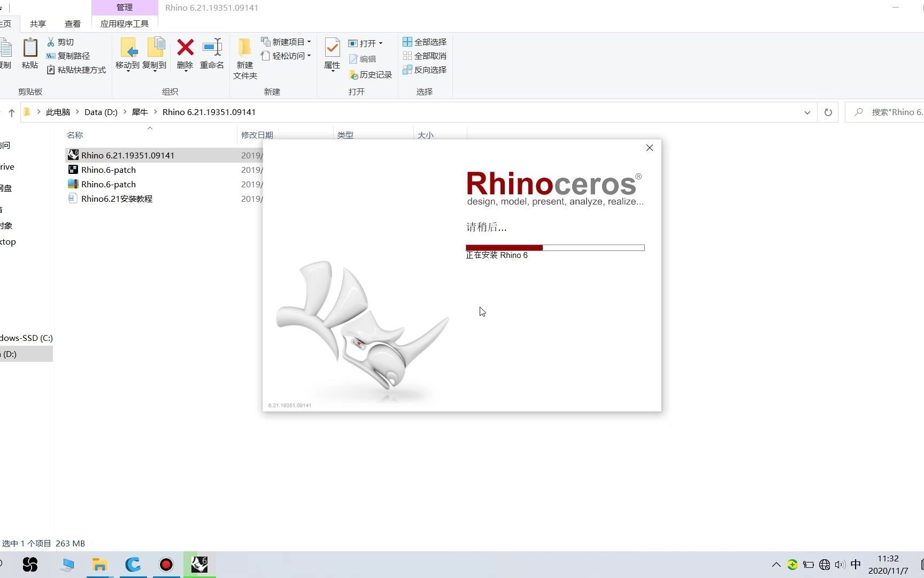Click Select none command

[x=425, y=56]
